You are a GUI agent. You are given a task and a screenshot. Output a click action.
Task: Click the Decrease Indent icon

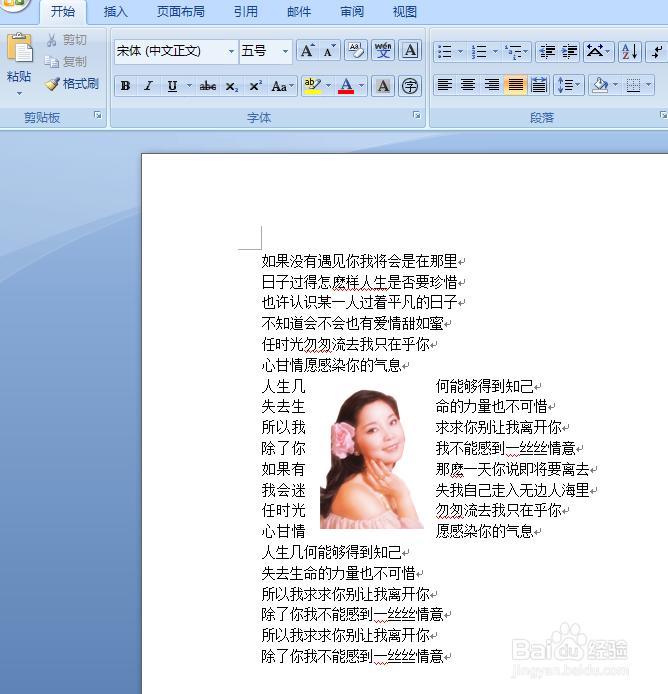547,52
